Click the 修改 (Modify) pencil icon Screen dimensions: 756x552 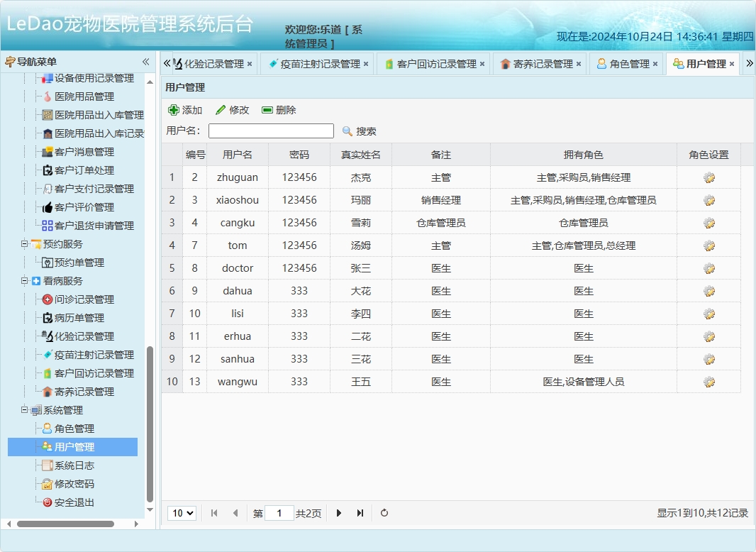(222, 110)
